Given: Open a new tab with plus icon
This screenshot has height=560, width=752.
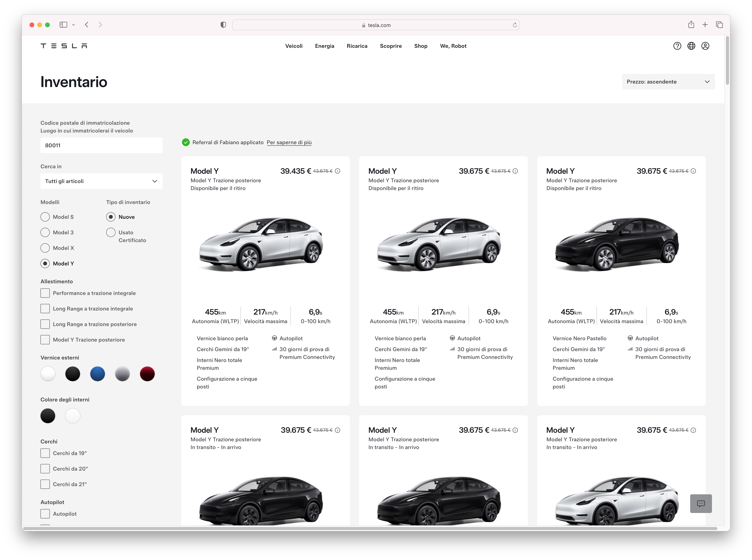Looking at the screenshot, I should point(705,25).
